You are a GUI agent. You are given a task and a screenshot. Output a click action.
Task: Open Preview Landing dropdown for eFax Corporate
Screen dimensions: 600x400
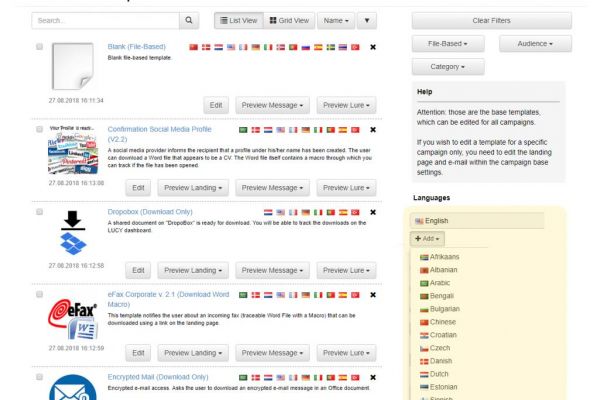[x=193, y=353]
